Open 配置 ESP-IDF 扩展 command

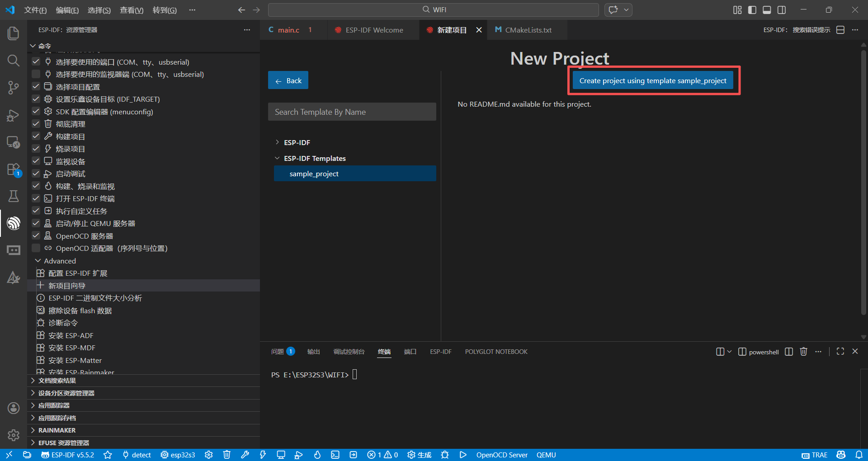coord(144,273)
